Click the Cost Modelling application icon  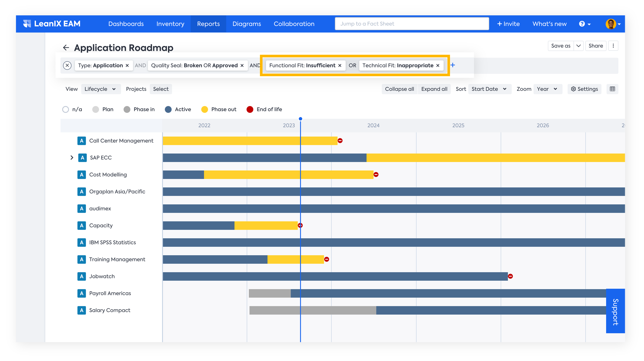[81, 175]
